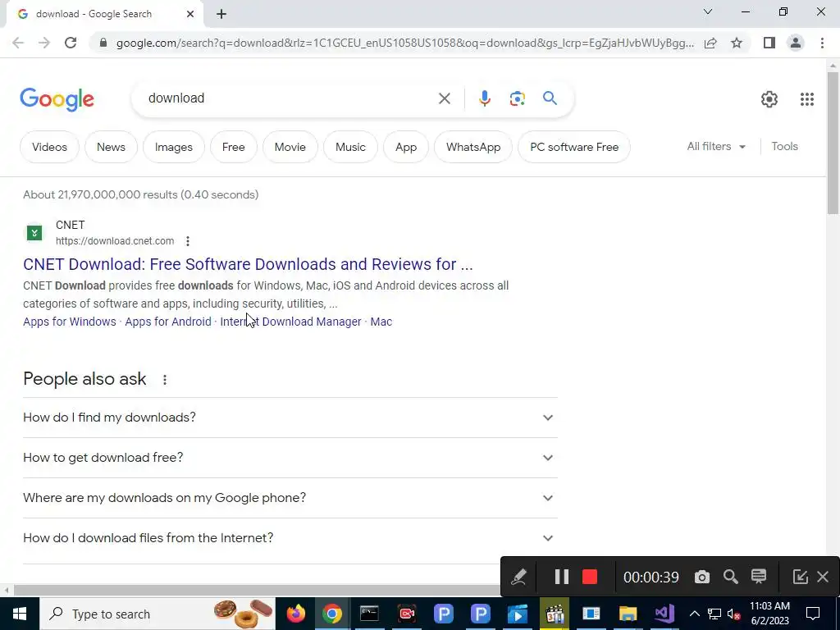Open the Chrome three-dot menu
The image size is (840, 630).
[x=822, y=43]
